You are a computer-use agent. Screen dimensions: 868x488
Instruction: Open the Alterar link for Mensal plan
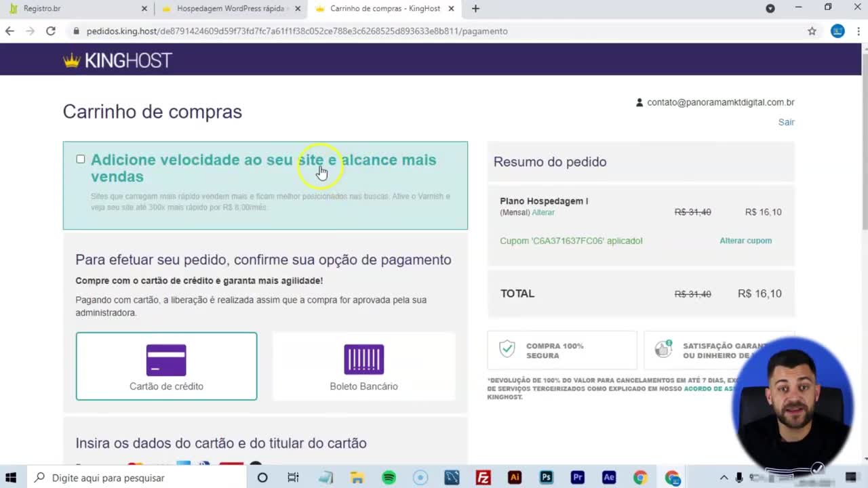(x=543, y=212)
